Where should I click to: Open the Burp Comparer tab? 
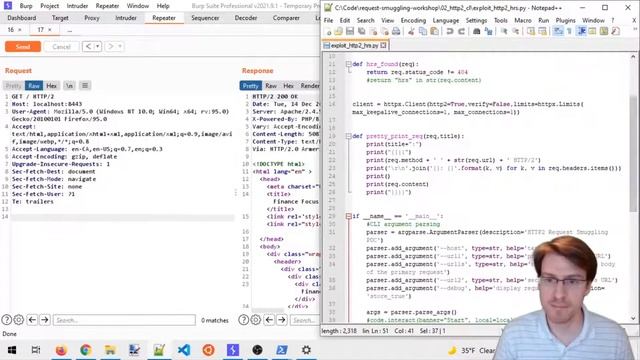point(286,18)
